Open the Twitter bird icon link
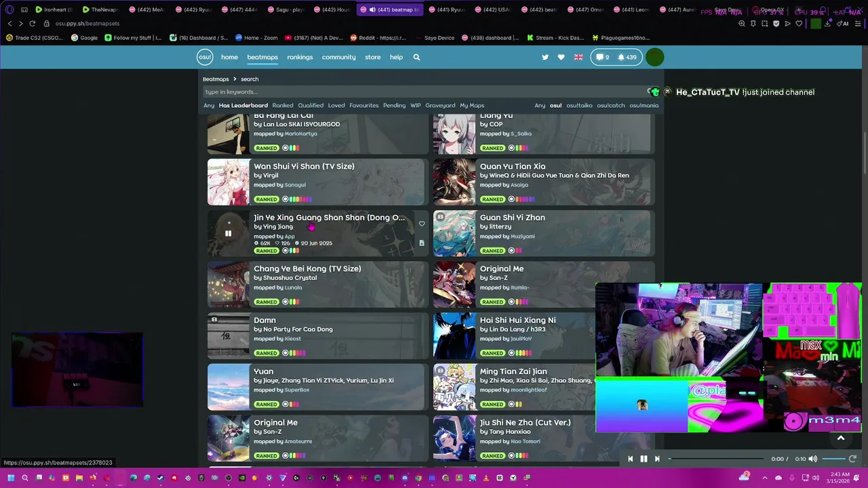 pyautogui.click(x=545, y=58)
